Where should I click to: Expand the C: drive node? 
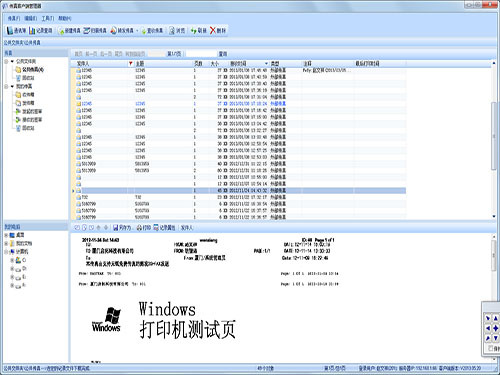(x=12, y=260)
